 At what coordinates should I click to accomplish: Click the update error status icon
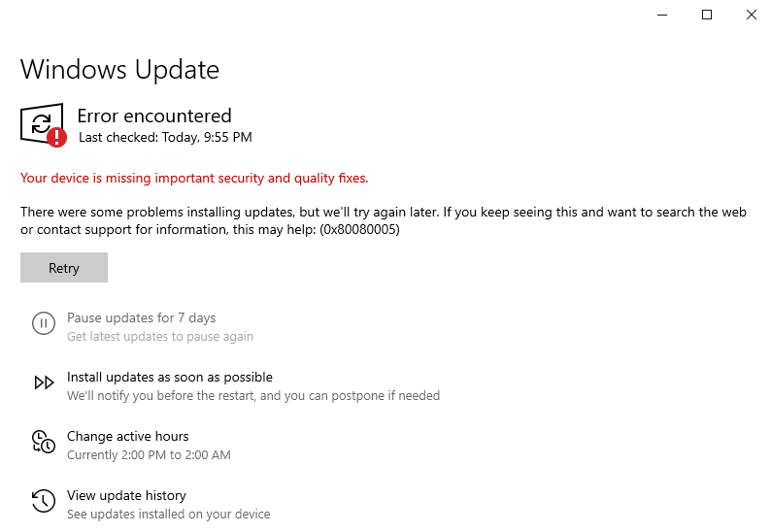click(43, 125)
